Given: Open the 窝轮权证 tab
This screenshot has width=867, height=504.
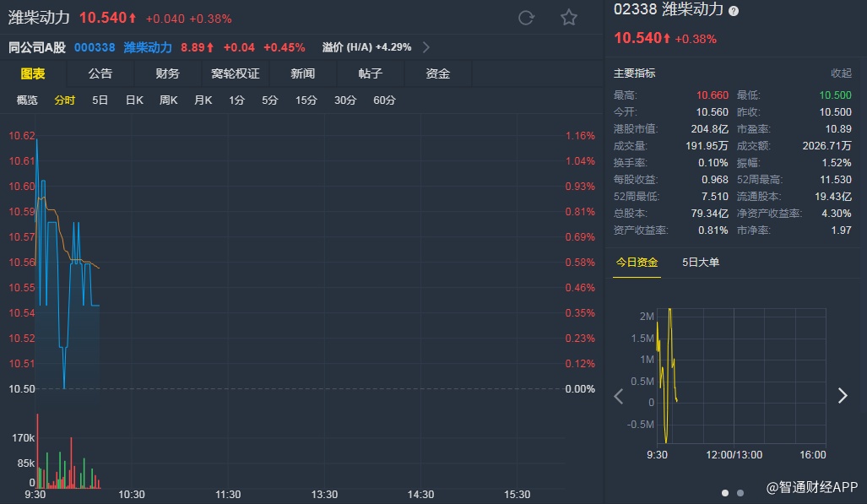Looking at the screenshot, I should 236,73.
